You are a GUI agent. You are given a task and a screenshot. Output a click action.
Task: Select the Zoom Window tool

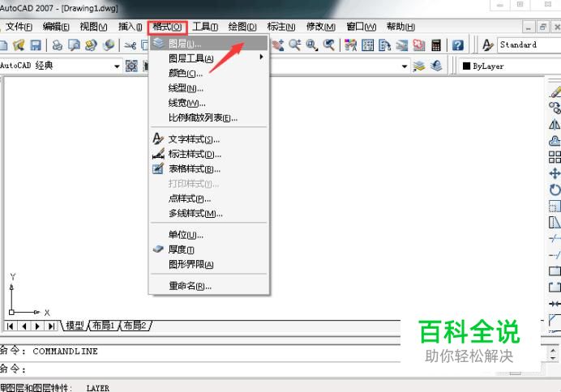pyautogui.click(x=312, y=45)
